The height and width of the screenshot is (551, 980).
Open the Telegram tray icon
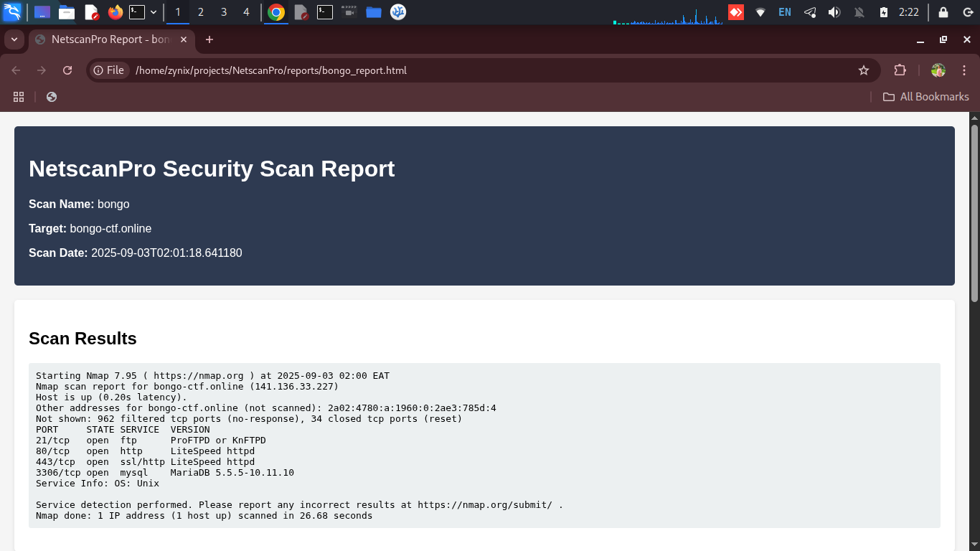tap(809, 12)
